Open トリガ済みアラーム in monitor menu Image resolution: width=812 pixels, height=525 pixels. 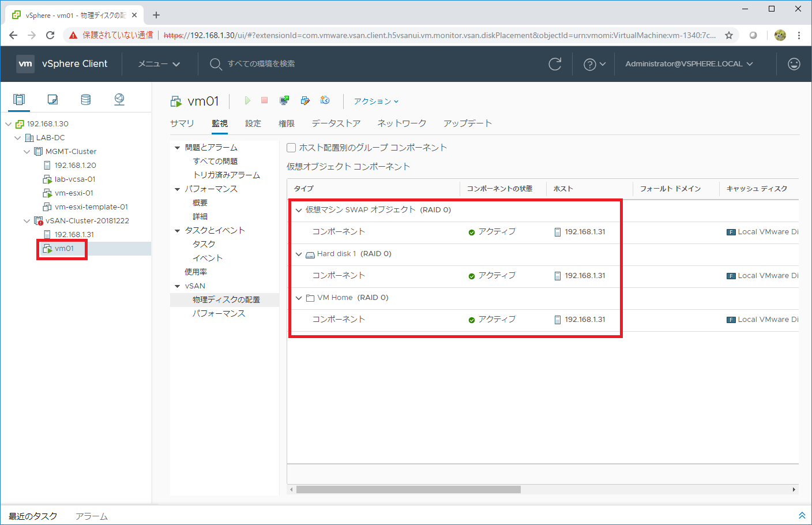[x=227, y=175]
